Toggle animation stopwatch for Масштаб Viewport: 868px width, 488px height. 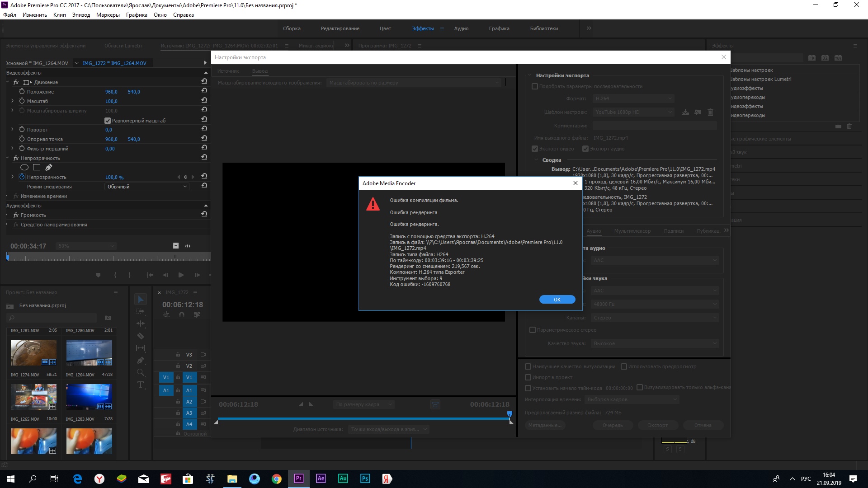coord(22,101)
